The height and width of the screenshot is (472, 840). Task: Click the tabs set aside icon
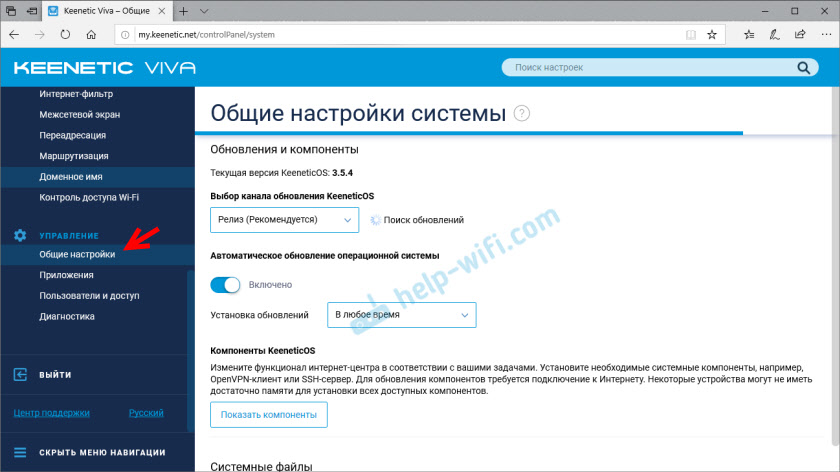coord(11,11)
